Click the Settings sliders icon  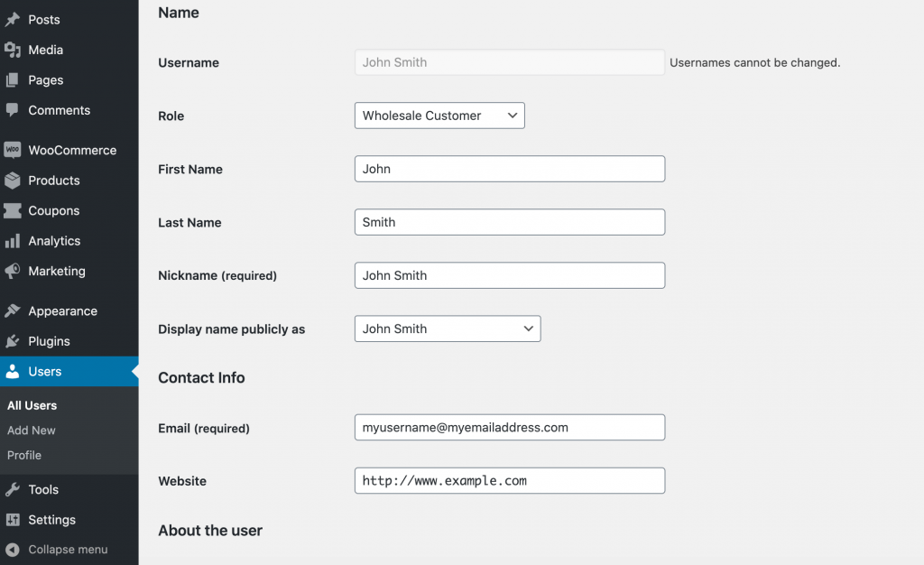(x=13, y=520)
